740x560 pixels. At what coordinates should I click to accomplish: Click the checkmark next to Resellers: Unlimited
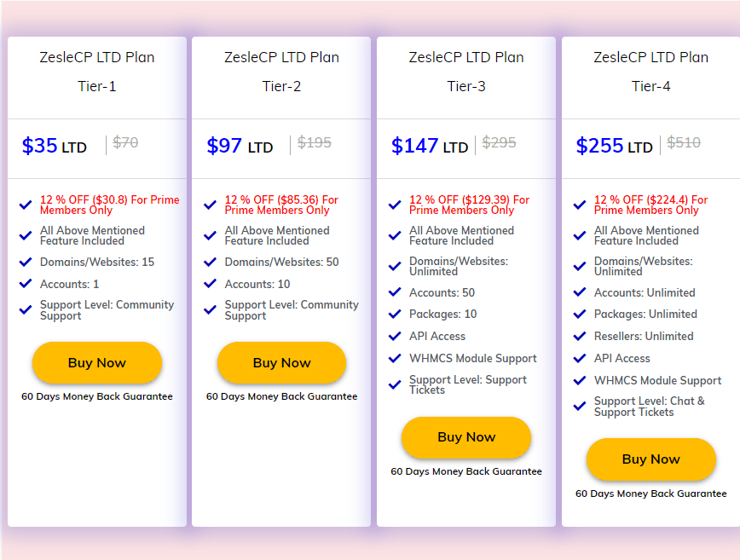click(580, 336)
